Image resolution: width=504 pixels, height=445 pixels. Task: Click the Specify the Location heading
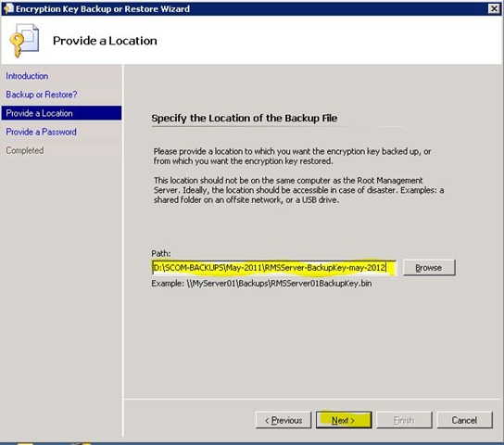pyautogui.click(x=245, y=118)
